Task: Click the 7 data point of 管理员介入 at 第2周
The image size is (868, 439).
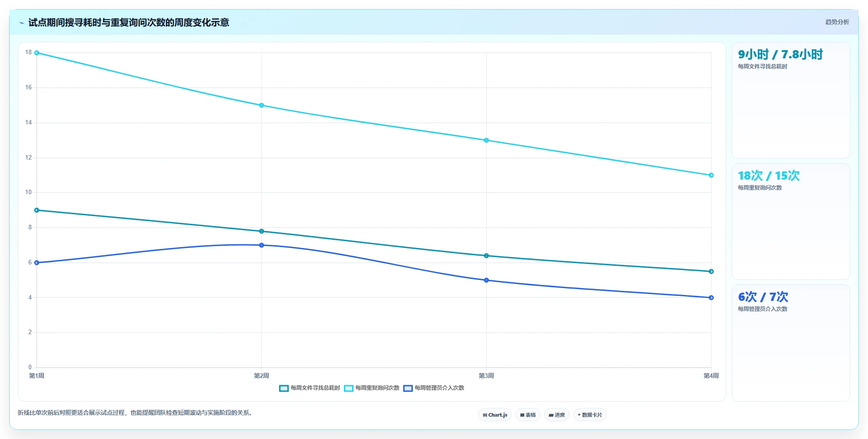Action: pos(261,245)
